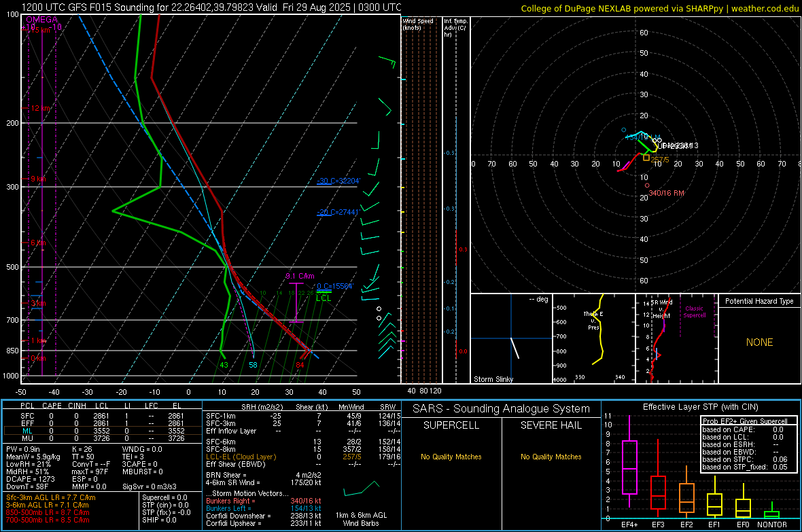The width and height of the screenshot is (802, 532).
Task: Select the highlighted ML parcel row
Action: pos(102,431)
